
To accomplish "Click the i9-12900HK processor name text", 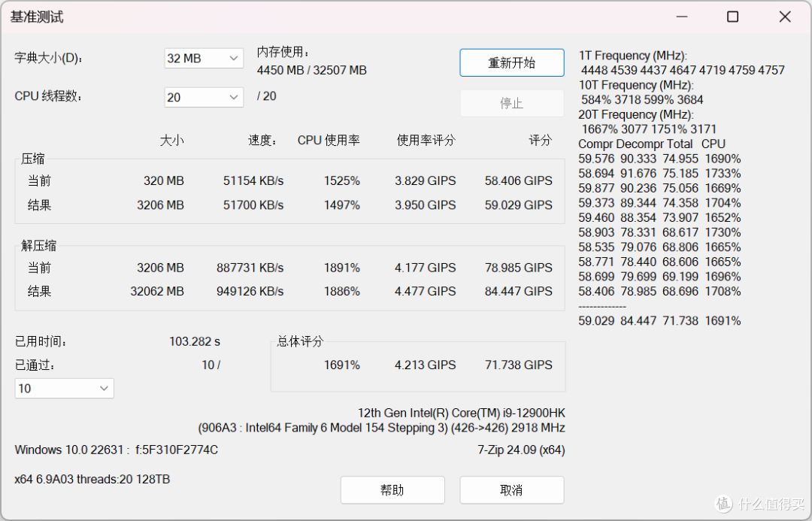I will tap(461, 413).
